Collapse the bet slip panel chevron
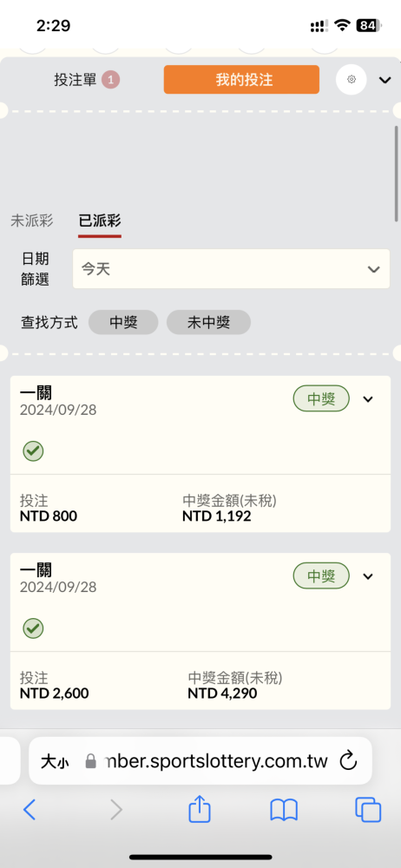Image resolution: width=401 pixels, height=868 pixels. point(385,80)
